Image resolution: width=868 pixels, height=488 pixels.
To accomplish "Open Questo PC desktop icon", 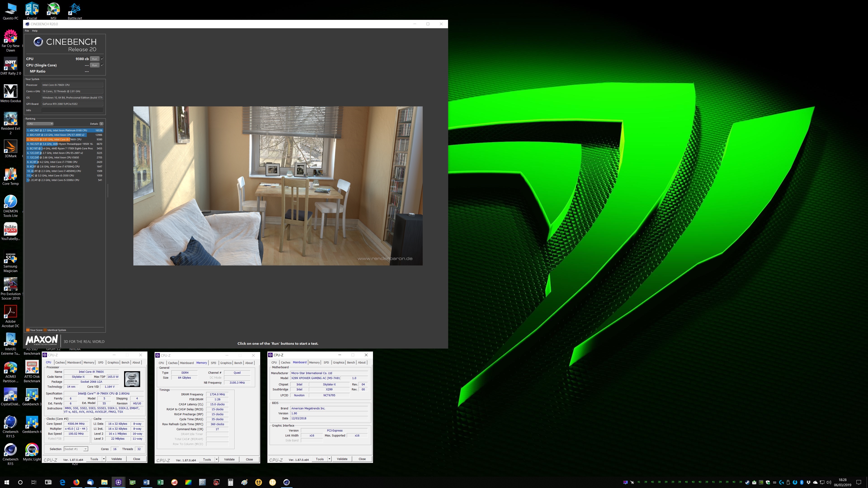I will pyautogui.click(x=10, y=11).
